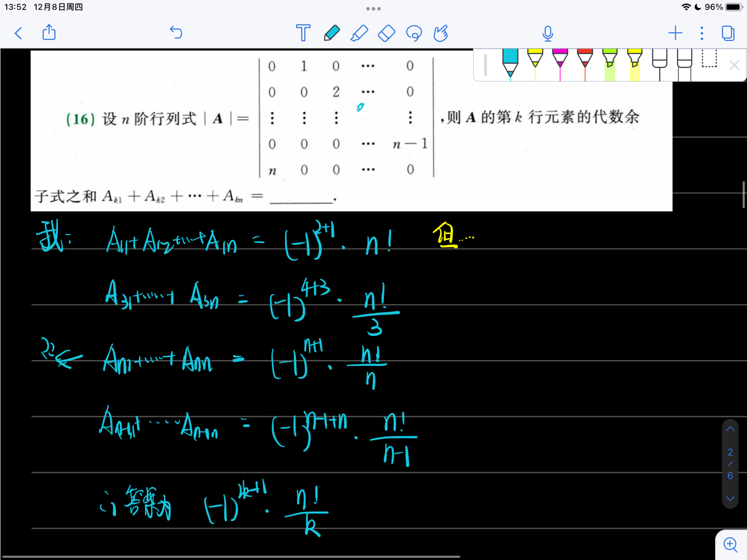
Task: Open the Highlighter tool
Action: (x=359, y=33)
